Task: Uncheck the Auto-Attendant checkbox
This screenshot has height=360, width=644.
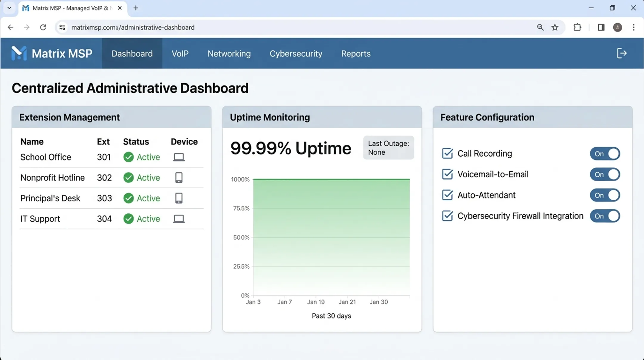Action: click(447, 195)
